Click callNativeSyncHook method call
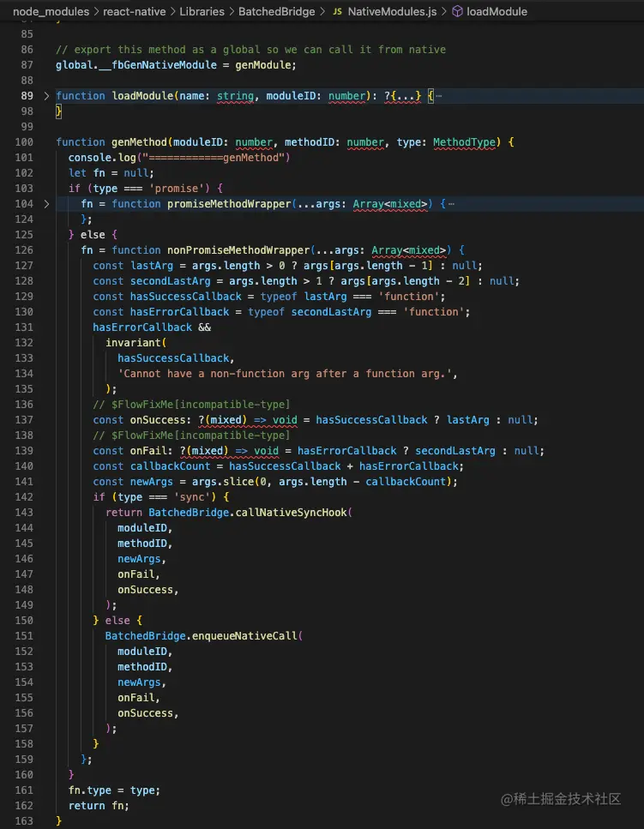This screenshot has height=829, width=644. [291, 513]
